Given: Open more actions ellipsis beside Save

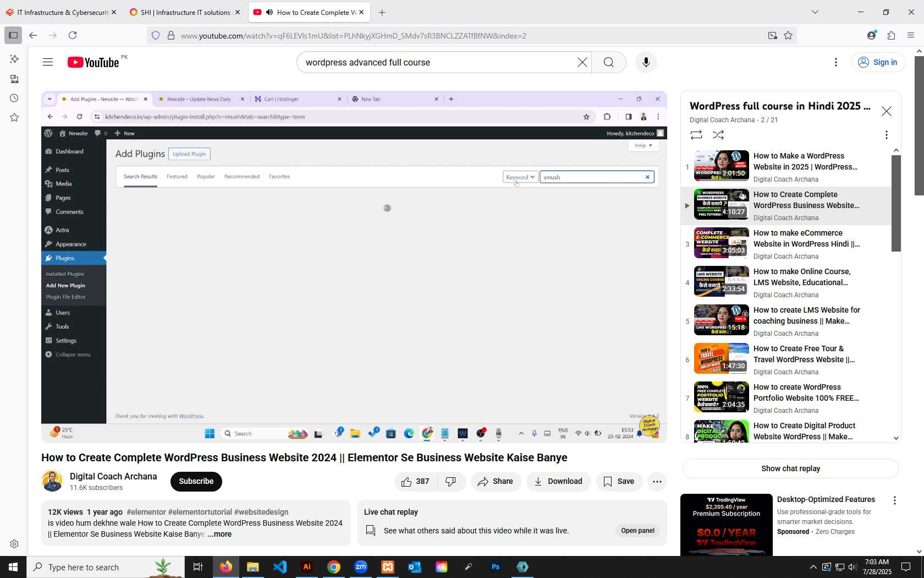Looking at the screenshot, I should coord(657,482).
